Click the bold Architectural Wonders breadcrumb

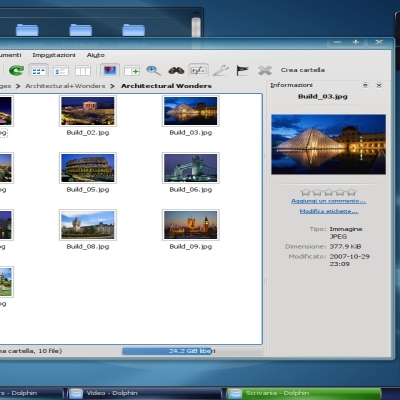coord(166,86)
